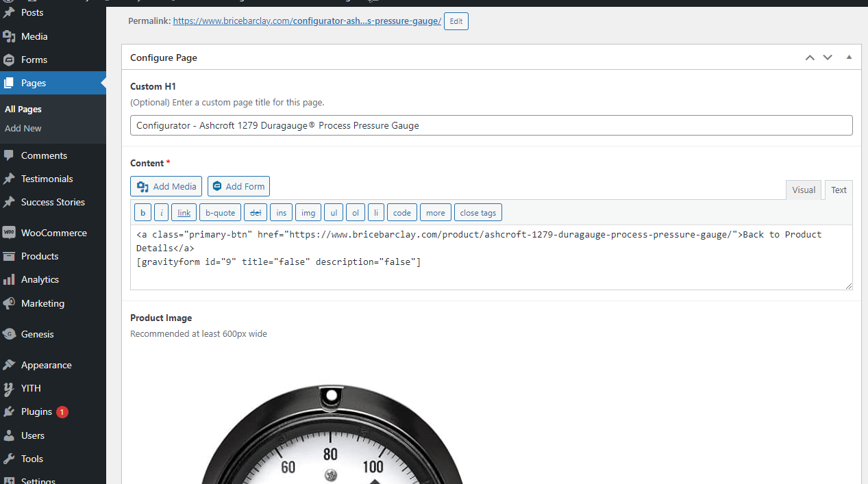The height and width of the screenshot is (484, 868).
Task: Insert code tag with code button
Action: tap(402, 213)
